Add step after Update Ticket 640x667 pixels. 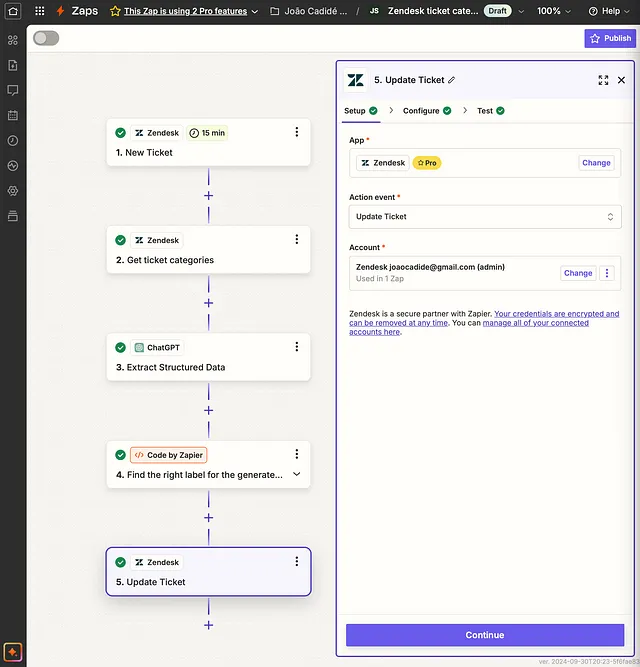(x=208, y=625)
